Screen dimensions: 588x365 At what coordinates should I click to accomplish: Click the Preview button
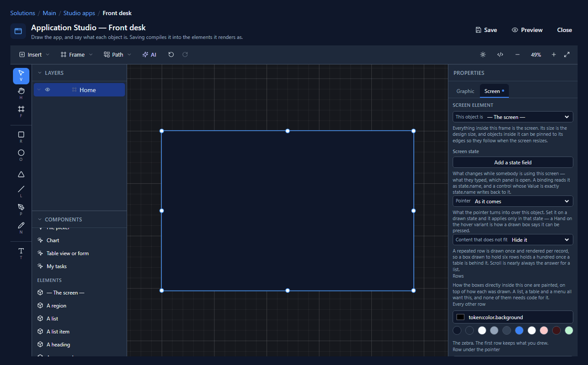click(x=527, y=30)
